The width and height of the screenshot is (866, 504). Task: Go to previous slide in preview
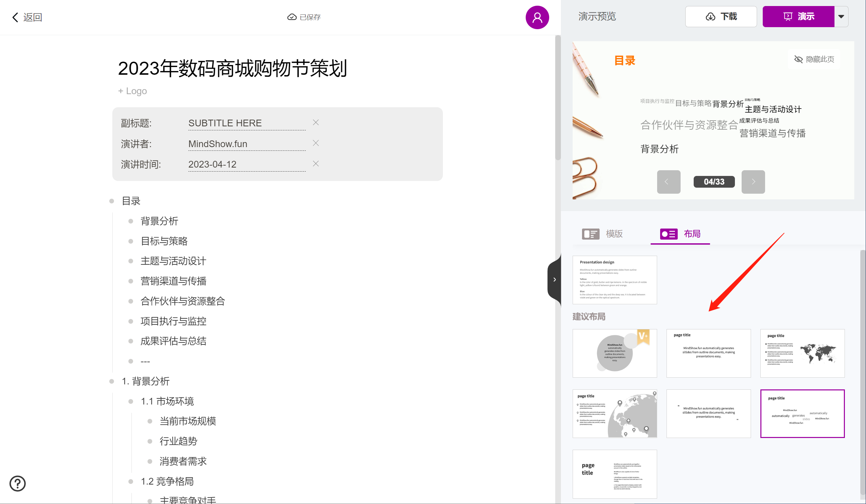[669, 182]
